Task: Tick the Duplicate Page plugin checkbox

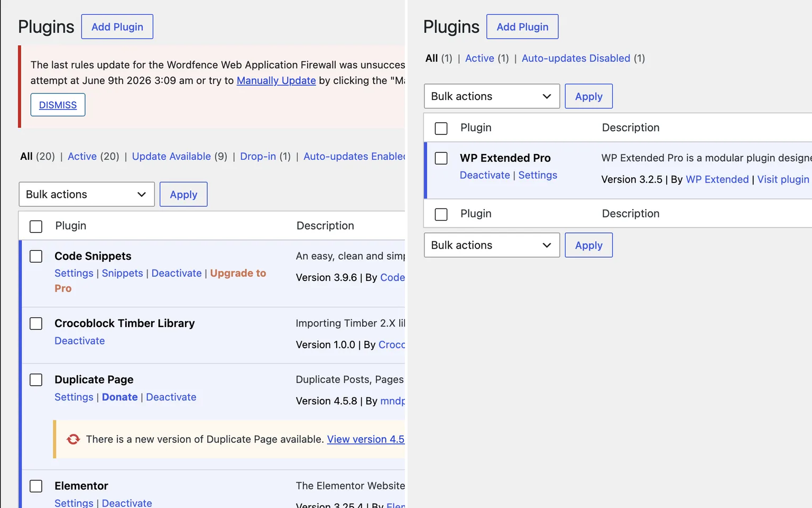Action: (x=36, y=380)
